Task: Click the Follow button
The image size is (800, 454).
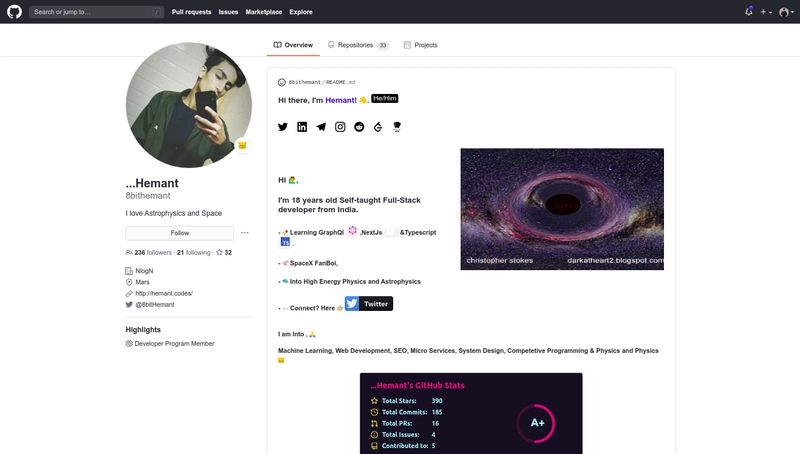Action: coord(180,233)
